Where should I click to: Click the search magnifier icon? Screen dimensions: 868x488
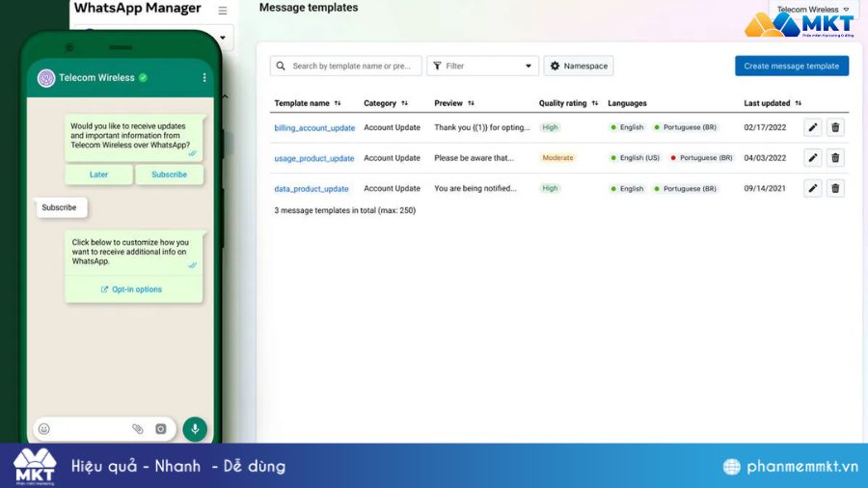[x=281, y=66]
